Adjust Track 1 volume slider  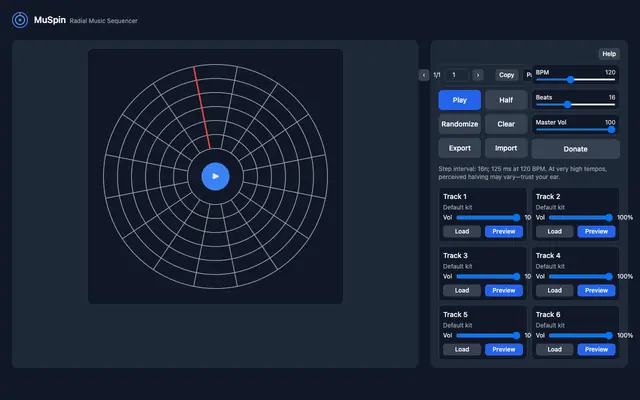(488, 218)
